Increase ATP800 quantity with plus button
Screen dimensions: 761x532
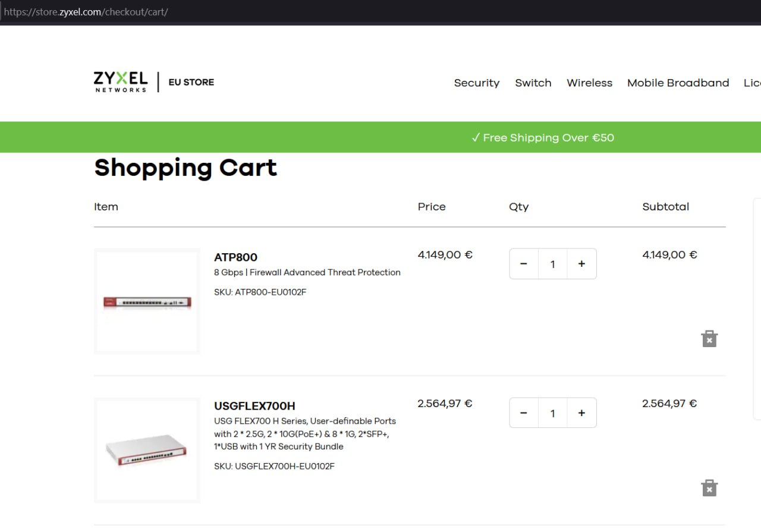coord(581,264)
